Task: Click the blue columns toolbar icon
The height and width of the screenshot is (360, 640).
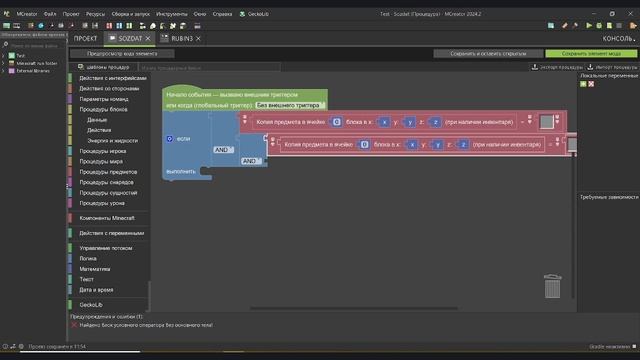Action: pyautogui.click(x=119, y=26)
